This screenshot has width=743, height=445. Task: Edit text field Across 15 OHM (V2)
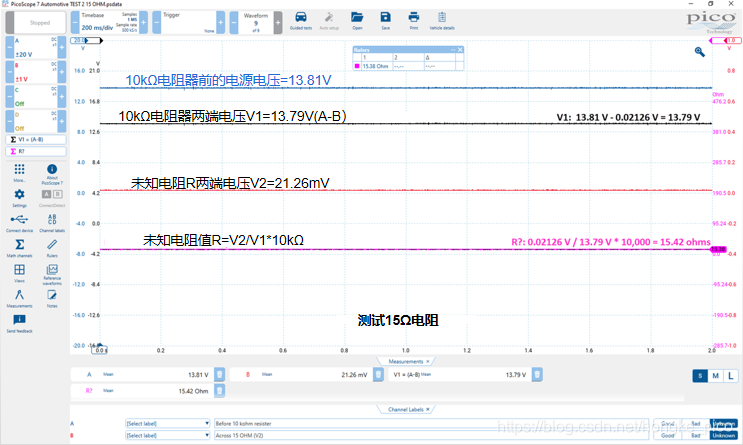(431, 435)
